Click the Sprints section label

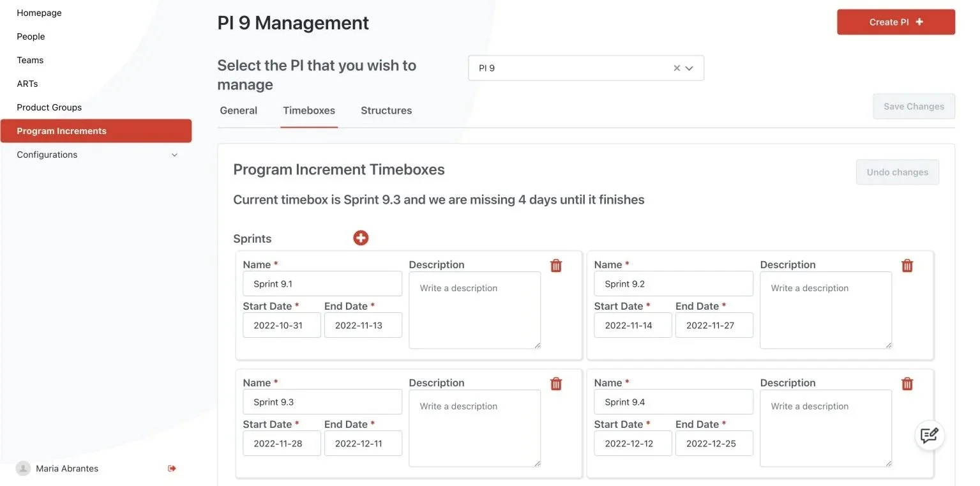click(x=252, y=239)
